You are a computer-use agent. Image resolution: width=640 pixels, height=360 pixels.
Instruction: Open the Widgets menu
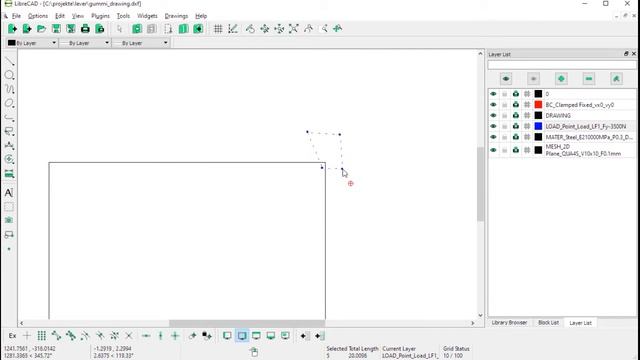pos(147,16)
